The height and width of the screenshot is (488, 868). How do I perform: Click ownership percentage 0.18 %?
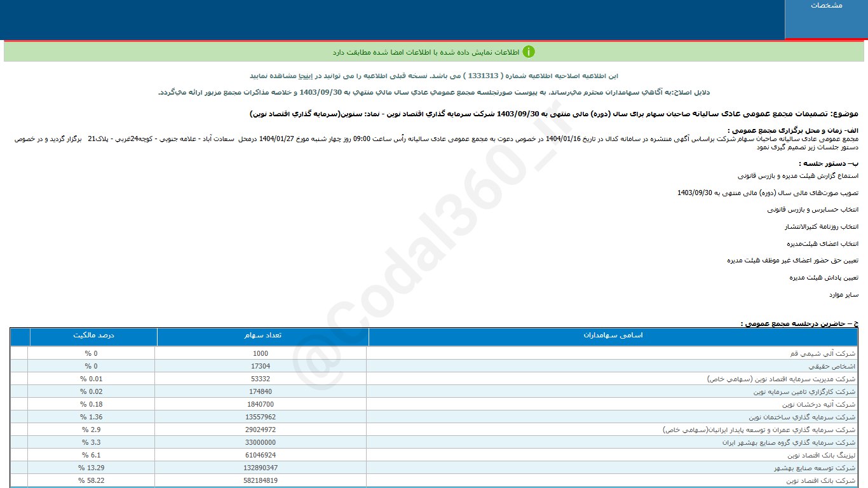tap(91, 404)
